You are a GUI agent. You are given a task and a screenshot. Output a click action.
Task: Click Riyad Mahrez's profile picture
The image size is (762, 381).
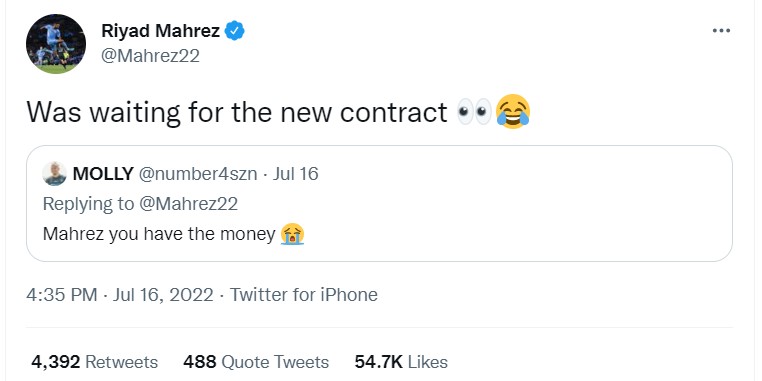(x=56, y=44)
